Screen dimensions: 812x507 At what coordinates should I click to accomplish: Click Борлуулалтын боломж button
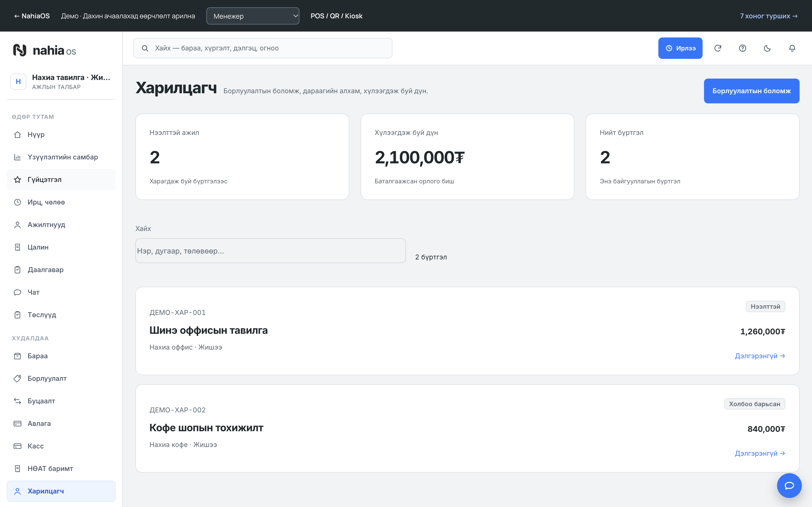tap(752, 91)
